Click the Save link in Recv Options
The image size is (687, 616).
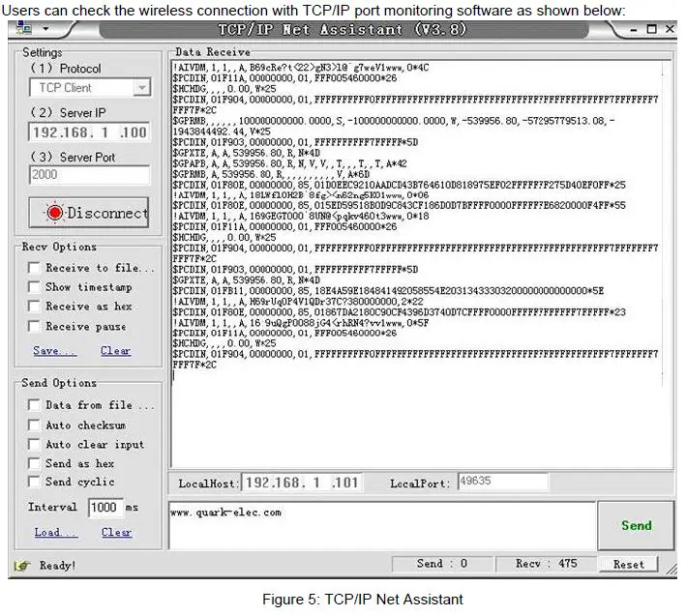tap(55, 351)
